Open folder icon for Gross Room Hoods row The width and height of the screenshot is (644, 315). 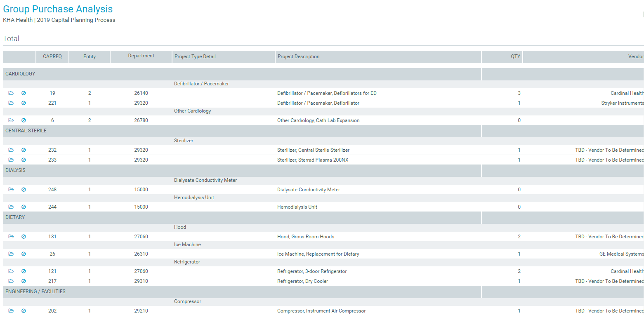coord(11,237)
